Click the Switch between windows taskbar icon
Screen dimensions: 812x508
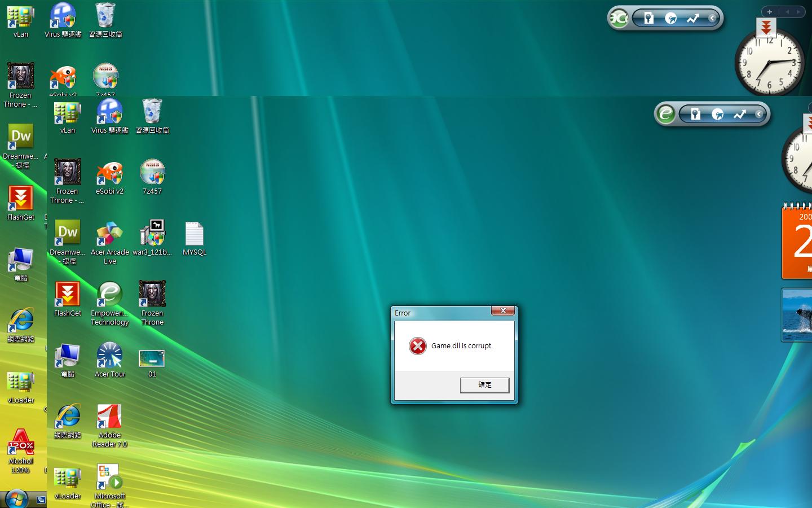click(41, 500)
